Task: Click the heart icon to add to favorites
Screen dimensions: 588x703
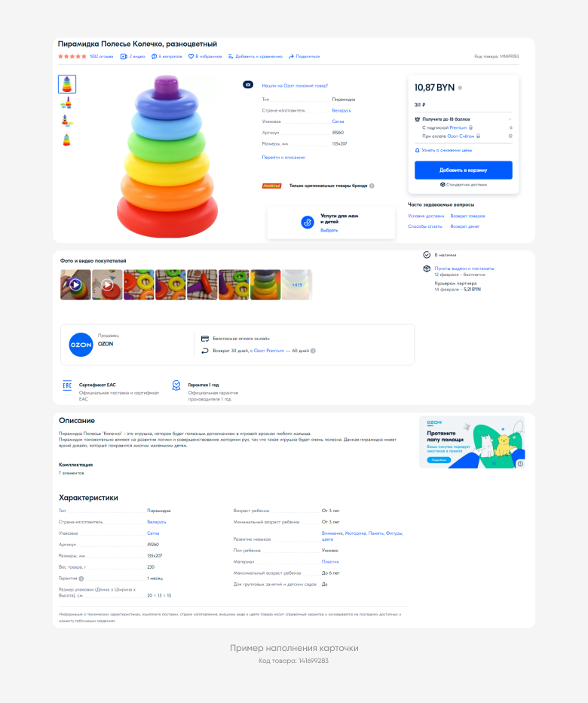Action: (x=191, y=57)
